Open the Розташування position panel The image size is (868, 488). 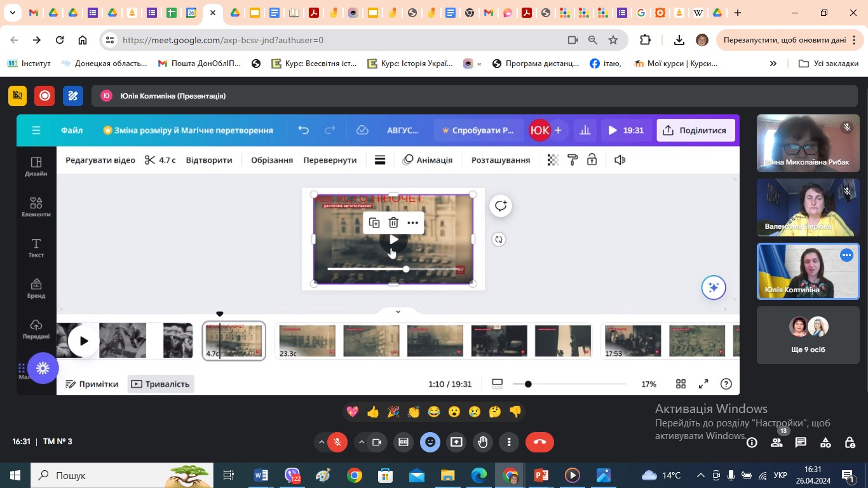pos(501,160)
